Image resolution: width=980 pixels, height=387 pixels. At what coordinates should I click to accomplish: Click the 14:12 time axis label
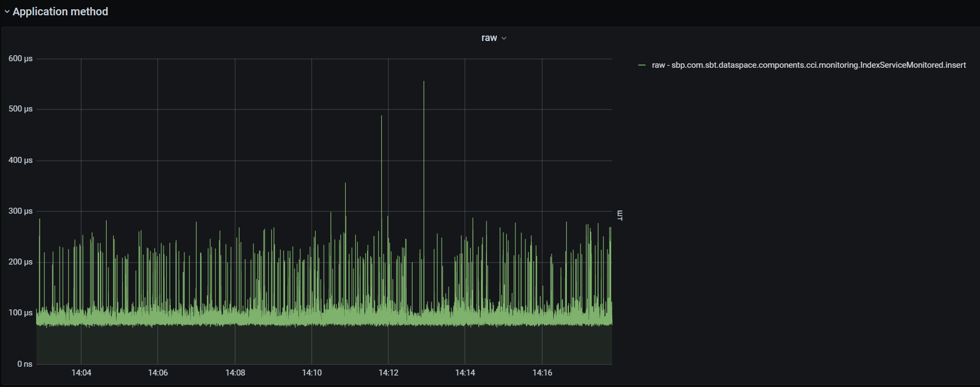[388, 373]
